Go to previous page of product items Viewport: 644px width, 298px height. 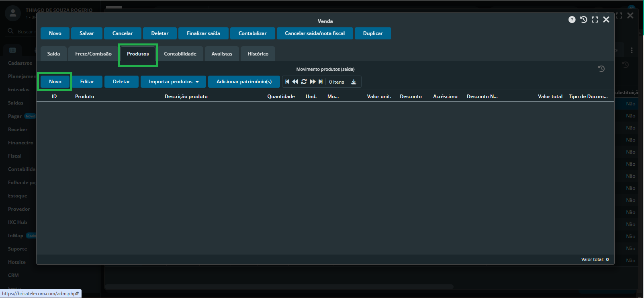tap(295, 82)
